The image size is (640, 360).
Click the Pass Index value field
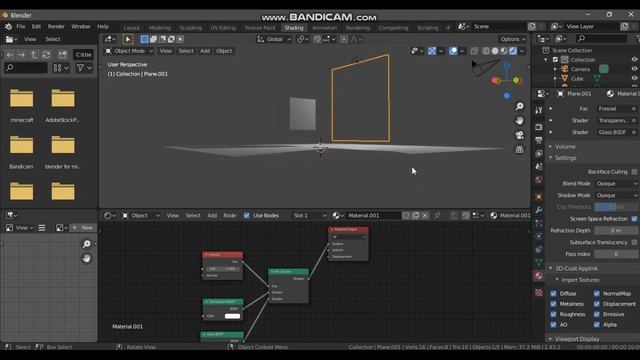[616, 254]
